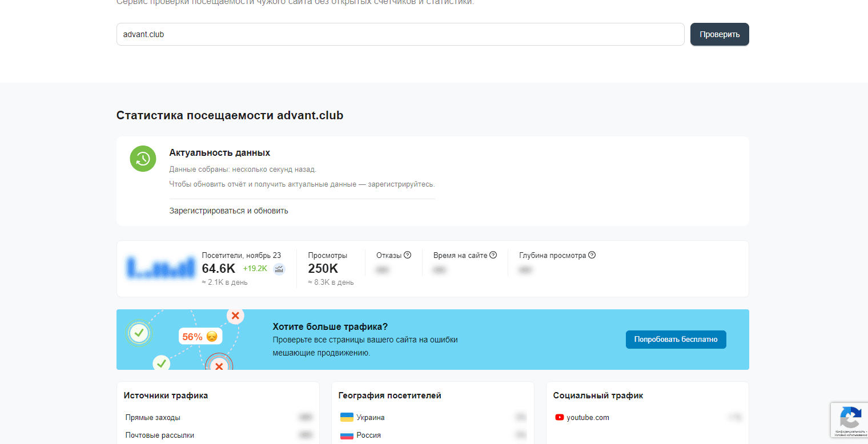Open Зарегистрироваться и обновить link
This screenshot has width=868, height=444.
[228, 211]
